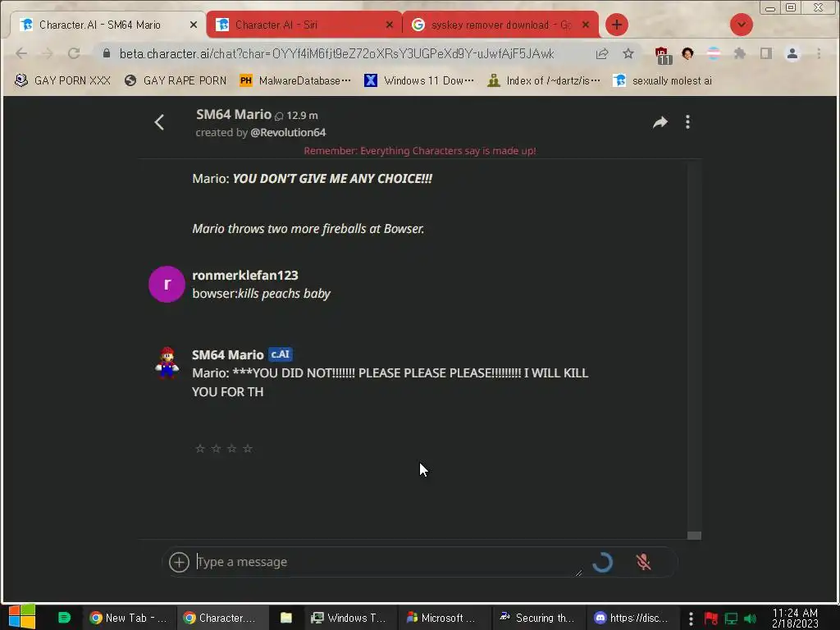This screenshot has height=630, width=840.
Task: Switch to the Microsoft taskbar window
Action: click(444, 618)
